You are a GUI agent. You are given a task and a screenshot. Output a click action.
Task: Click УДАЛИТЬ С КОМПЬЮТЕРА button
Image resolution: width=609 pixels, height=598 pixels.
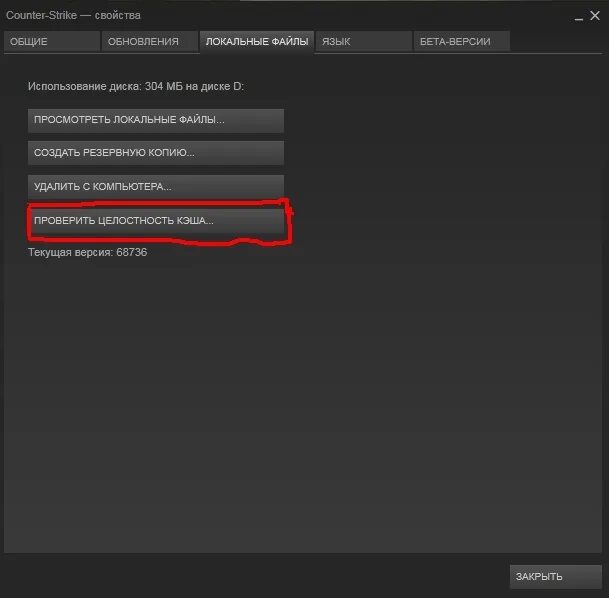156,187
